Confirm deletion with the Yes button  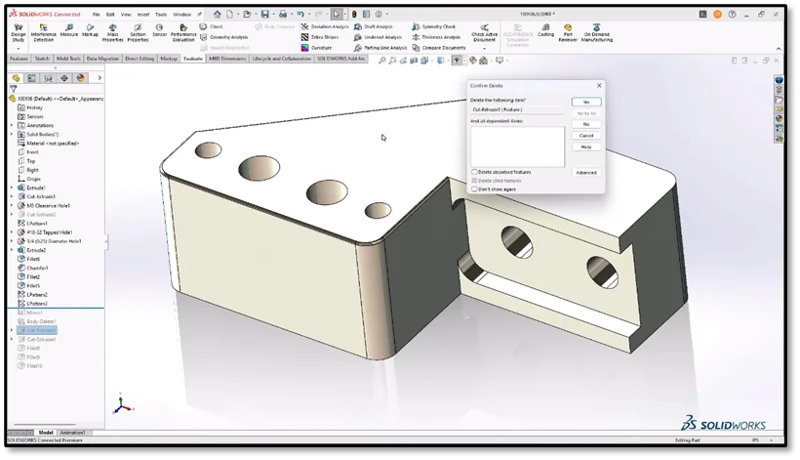pos(586,102)
